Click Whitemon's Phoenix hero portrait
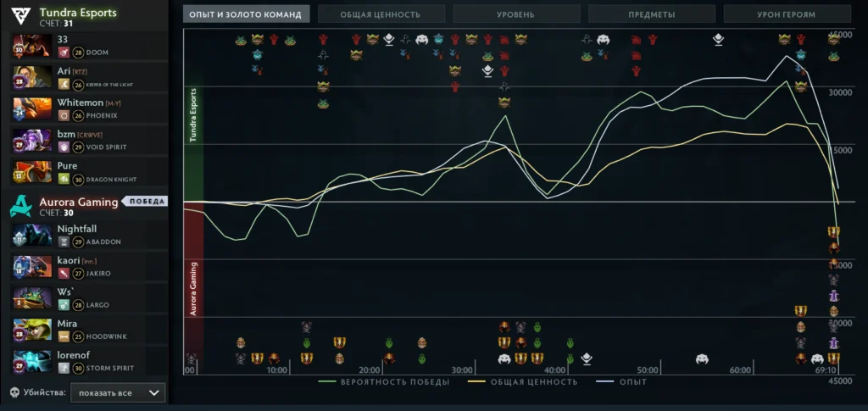 tap(31, 108)
